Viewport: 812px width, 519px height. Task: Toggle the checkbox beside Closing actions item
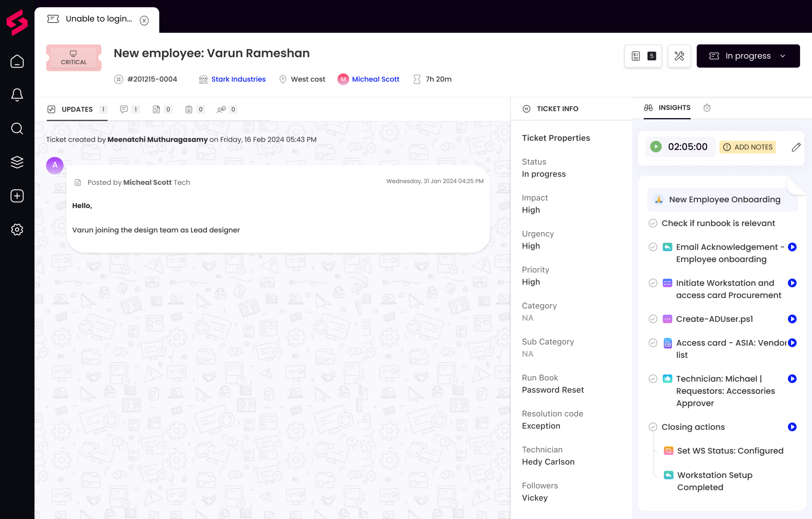pos(653,427)
